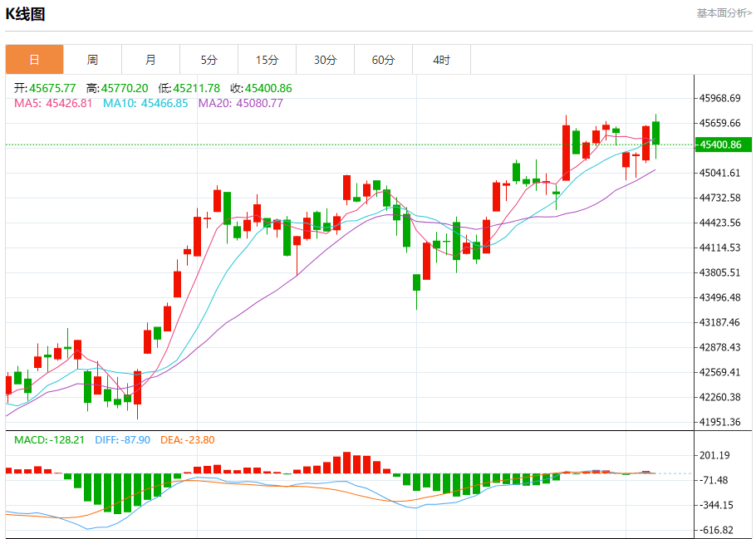Click the 开 opening price readout
This screenshot has height=539, width=756.
pos(45,88)
